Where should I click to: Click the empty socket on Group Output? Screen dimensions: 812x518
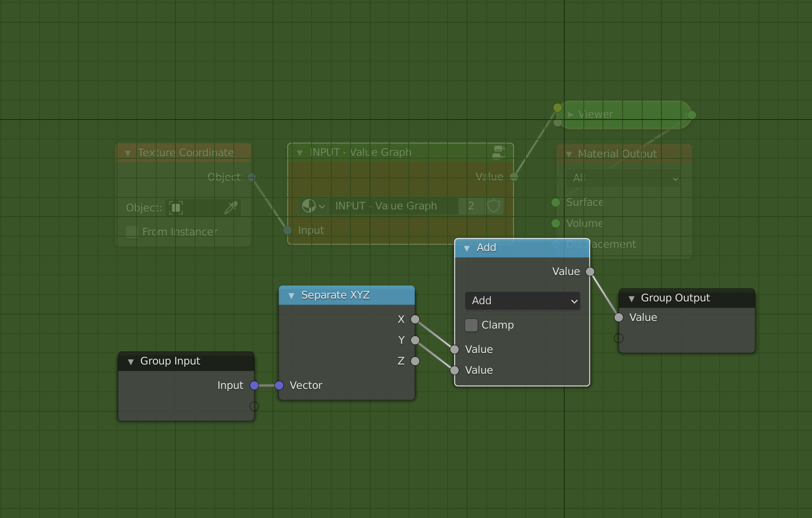pyautogui.click(x=619, y=338)
